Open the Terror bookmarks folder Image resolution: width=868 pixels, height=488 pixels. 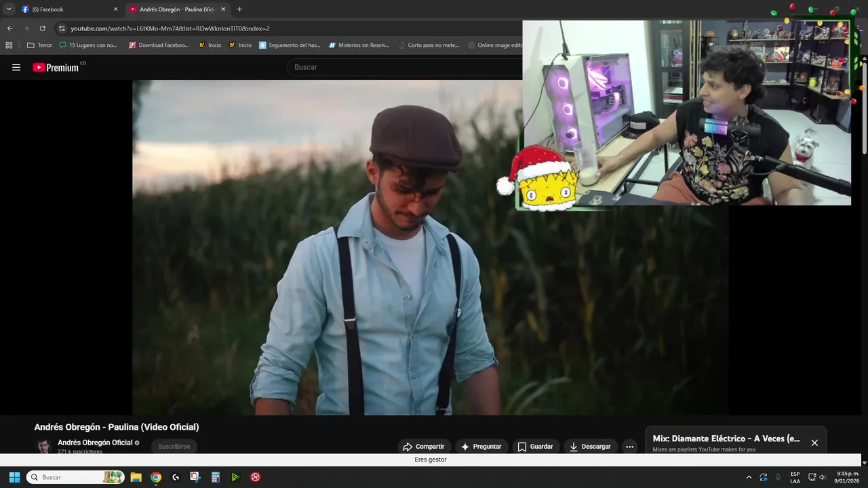pyautogui.click(x=39, y=45)
